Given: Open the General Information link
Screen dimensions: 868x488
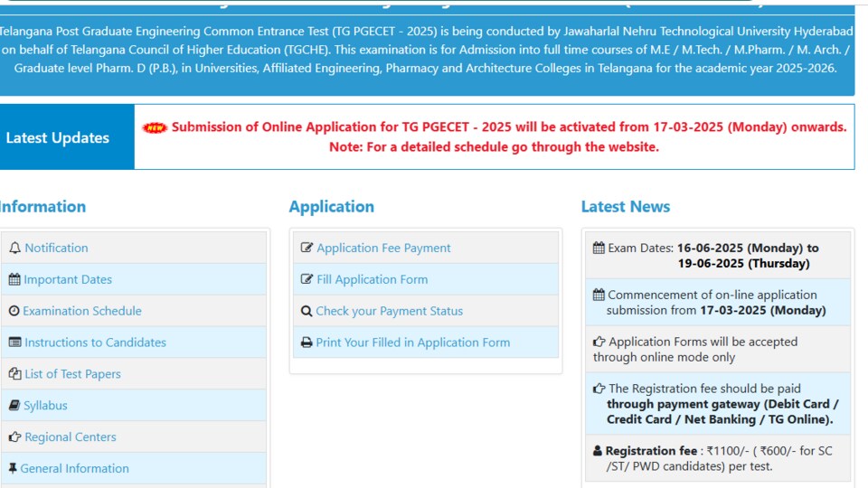Looking at the screenshot, I should click(75, 468).
